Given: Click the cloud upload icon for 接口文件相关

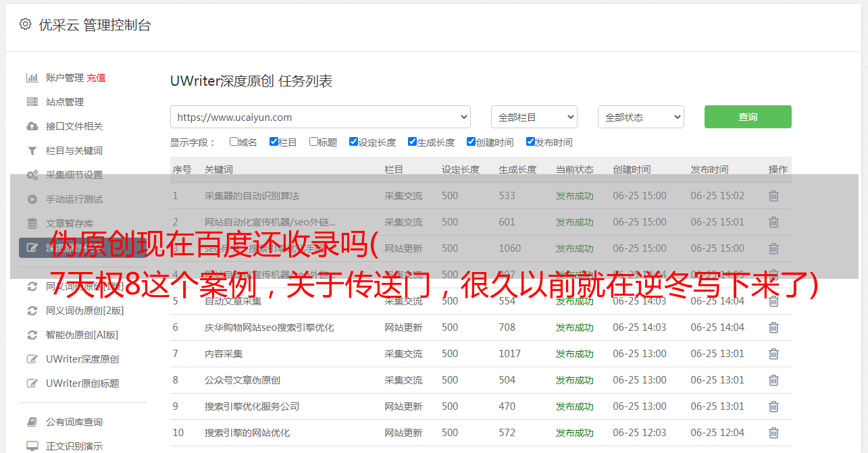Looking at the screenshot, I should coord(32,126).
